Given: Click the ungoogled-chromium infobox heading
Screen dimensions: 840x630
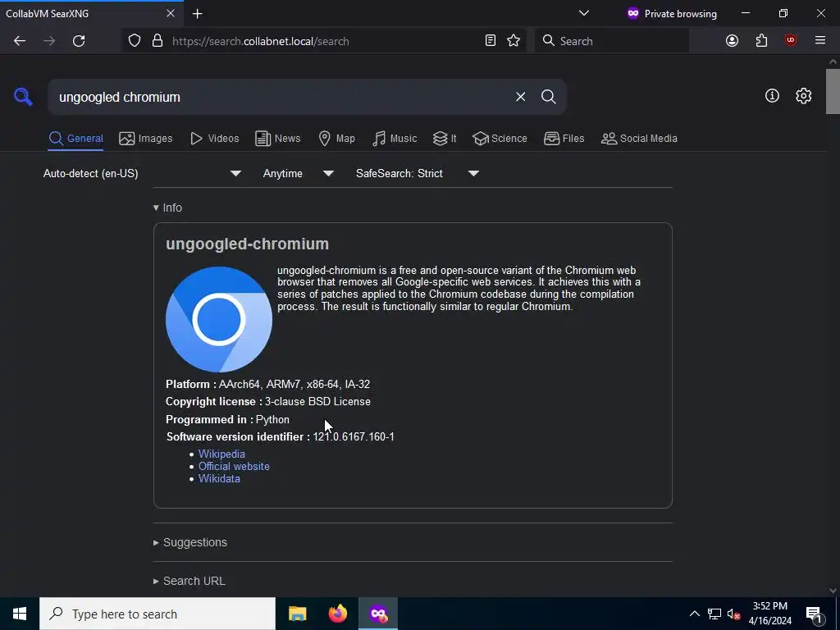Looking at the screenshot, I should [x=247, y=244].
